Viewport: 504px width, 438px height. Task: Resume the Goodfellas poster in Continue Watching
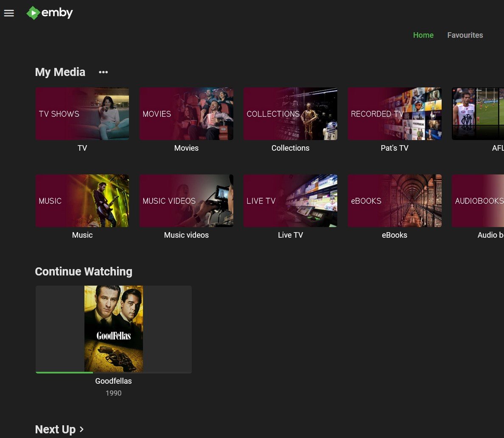[x=113, y=328]
